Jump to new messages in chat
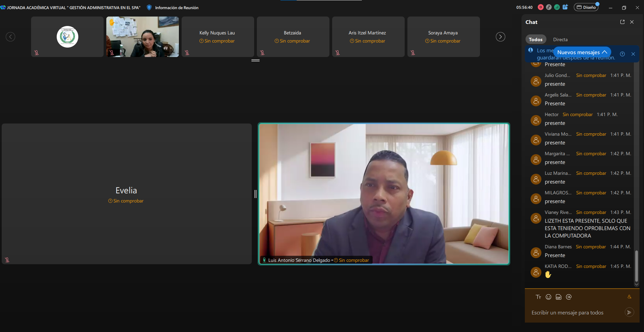The height and width of the screenshot is (332, 644). pyautogui.click(x=582, y=52)
